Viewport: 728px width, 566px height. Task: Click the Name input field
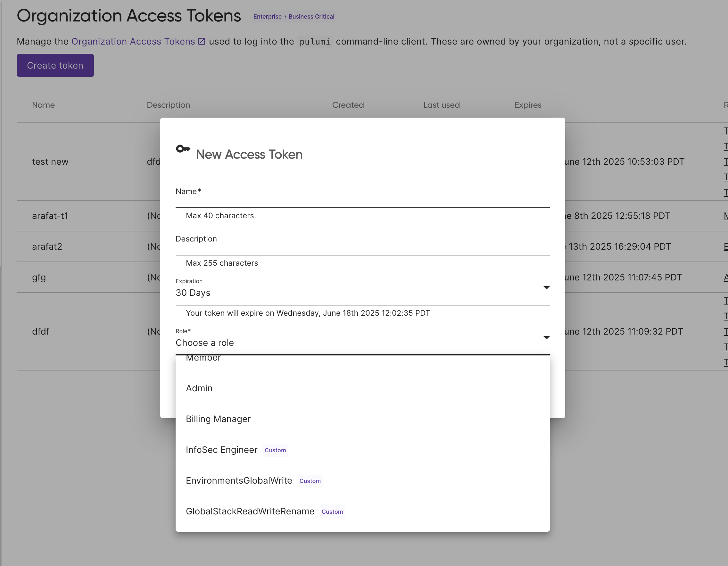(362, 199)
